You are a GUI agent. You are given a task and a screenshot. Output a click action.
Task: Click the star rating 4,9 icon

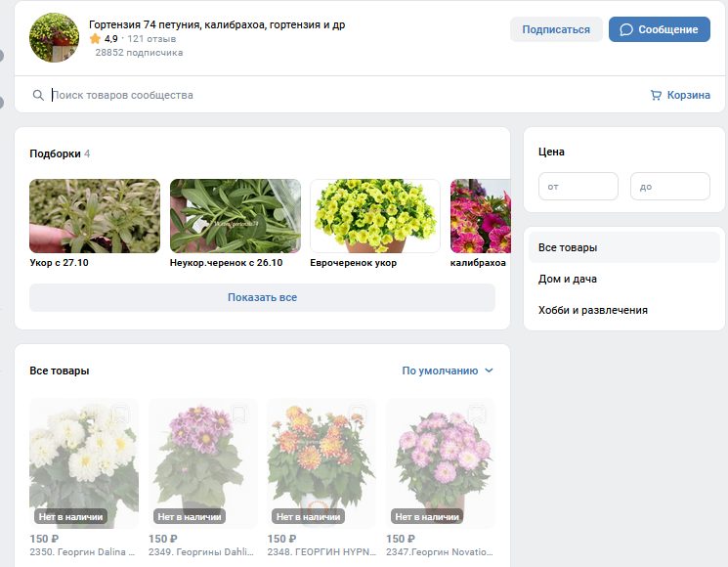[95, 39]
